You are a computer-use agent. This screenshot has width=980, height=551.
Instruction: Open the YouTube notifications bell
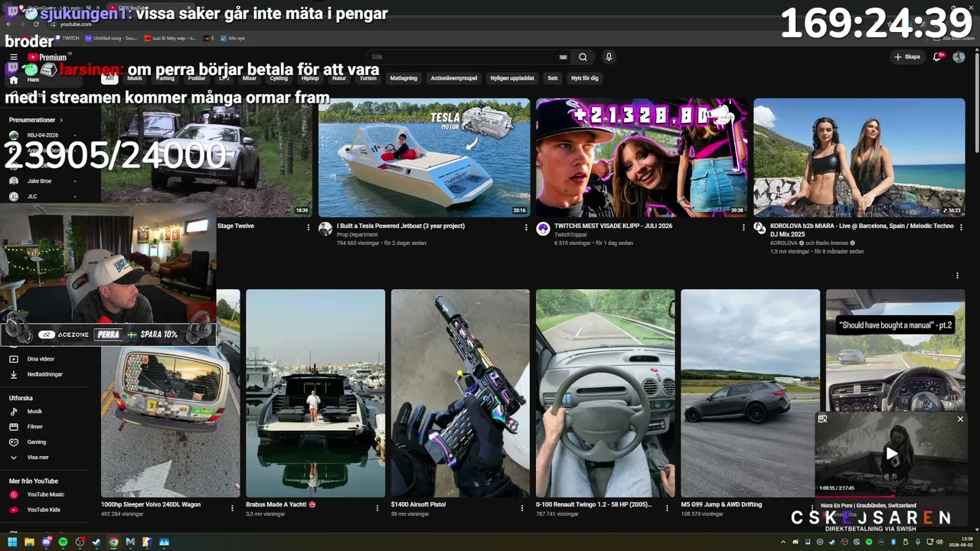pyautogui.click(x=937, y=57)
